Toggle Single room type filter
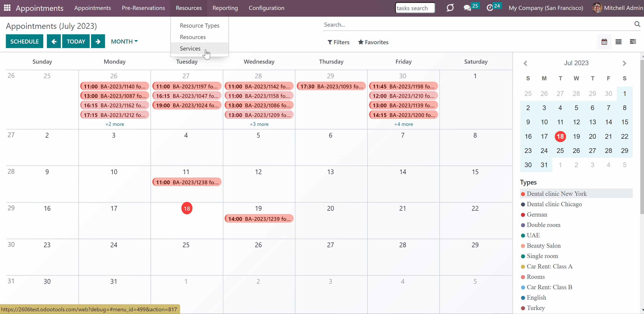644x314 pixels. pyautogui.click(x=576, y=256)
